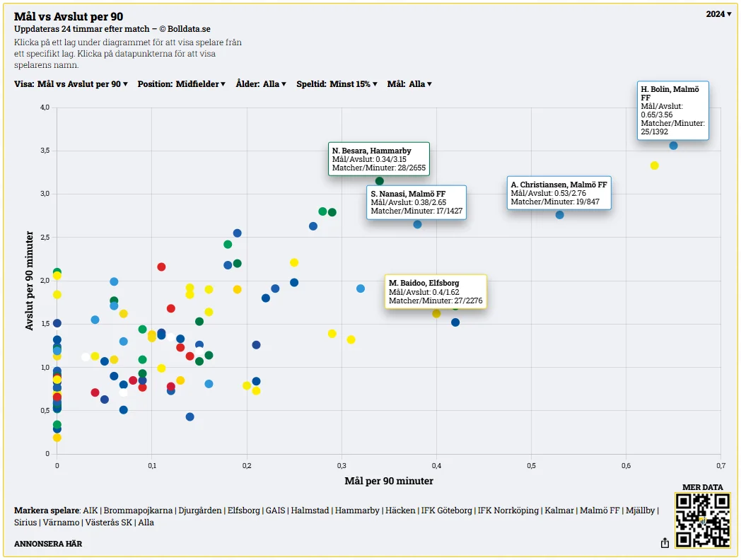
Task: Click the MER DATA QR code
Action: click(x=702, y=520)
